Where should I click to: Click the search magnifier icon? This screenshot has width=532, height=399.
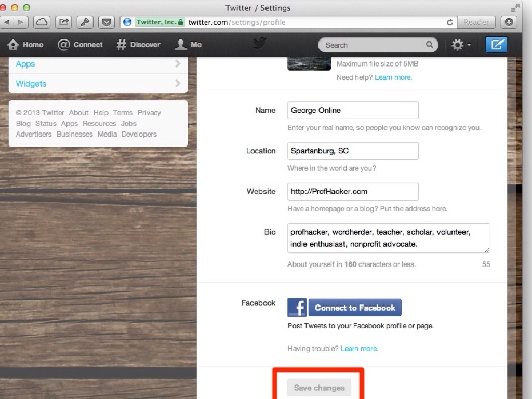coord(429,45)
